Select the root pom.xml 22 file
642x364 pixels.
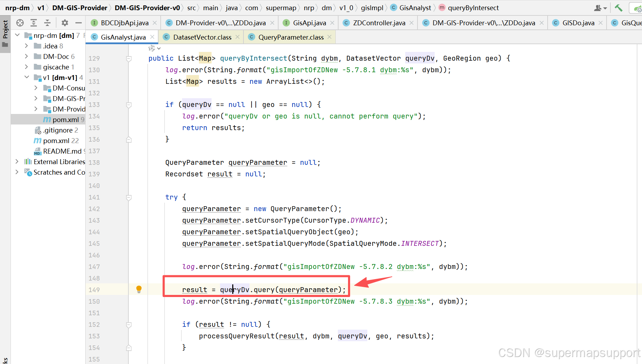[48, 141]
